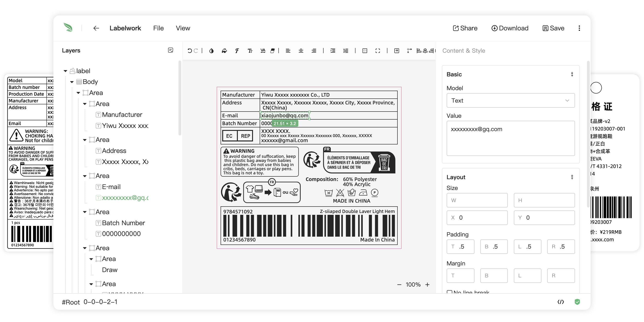Click the line spacing icon
Viewport: 644px width, 322px height.
tap(345, 51)
